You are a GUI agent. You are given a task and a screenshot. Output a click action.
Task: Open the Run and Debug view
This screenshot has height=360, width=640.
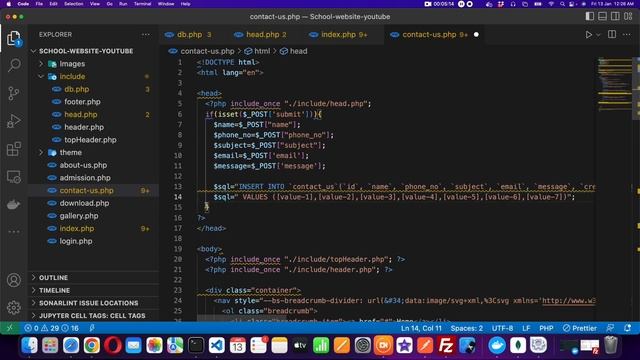(x=13, y=121)
